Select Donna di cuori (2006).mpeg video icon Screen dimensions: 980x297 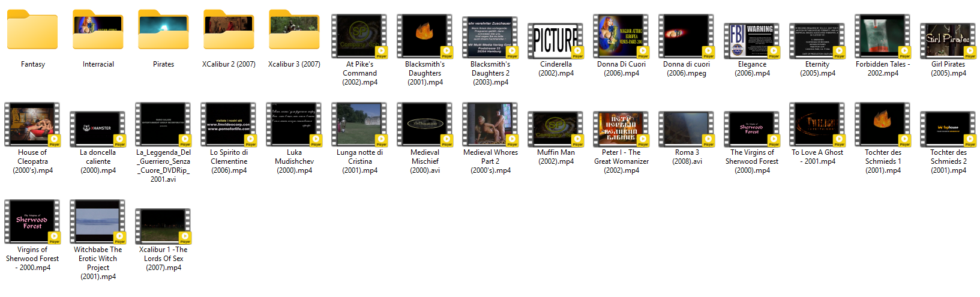pos(687,37)
